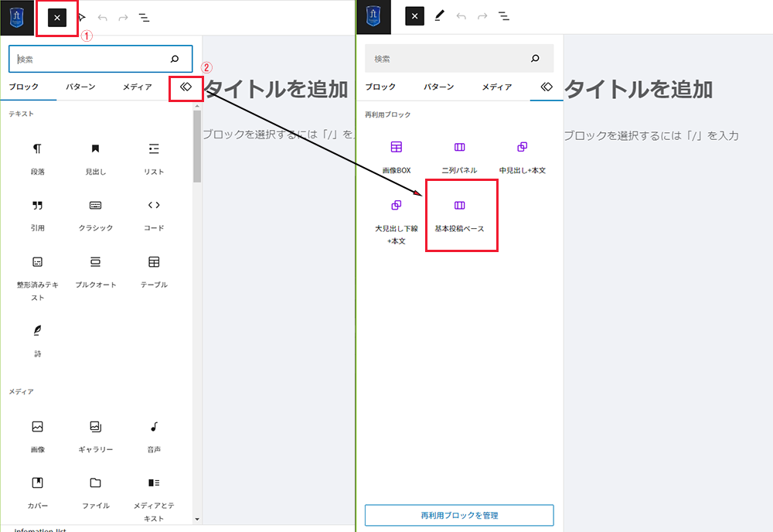Insert the 引用 quote block
This screenshot has height=532, width=773.
tap(37, 215)
